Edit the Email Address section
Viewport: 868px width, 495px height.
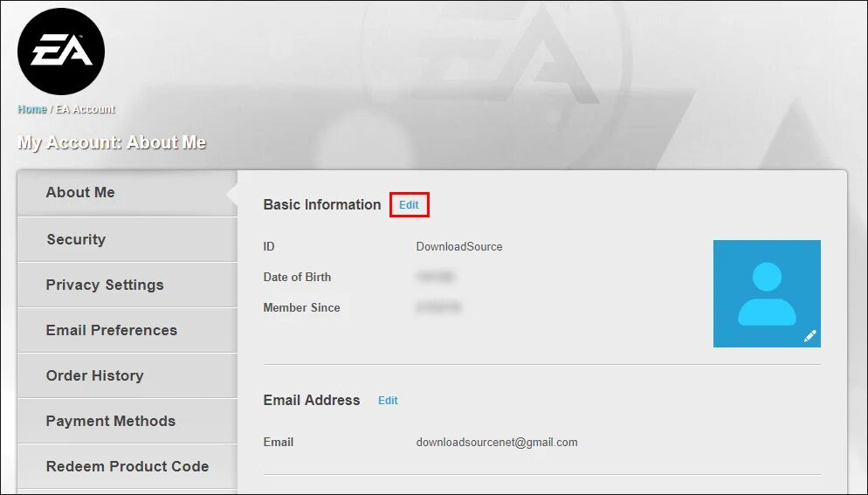(388, 401)
